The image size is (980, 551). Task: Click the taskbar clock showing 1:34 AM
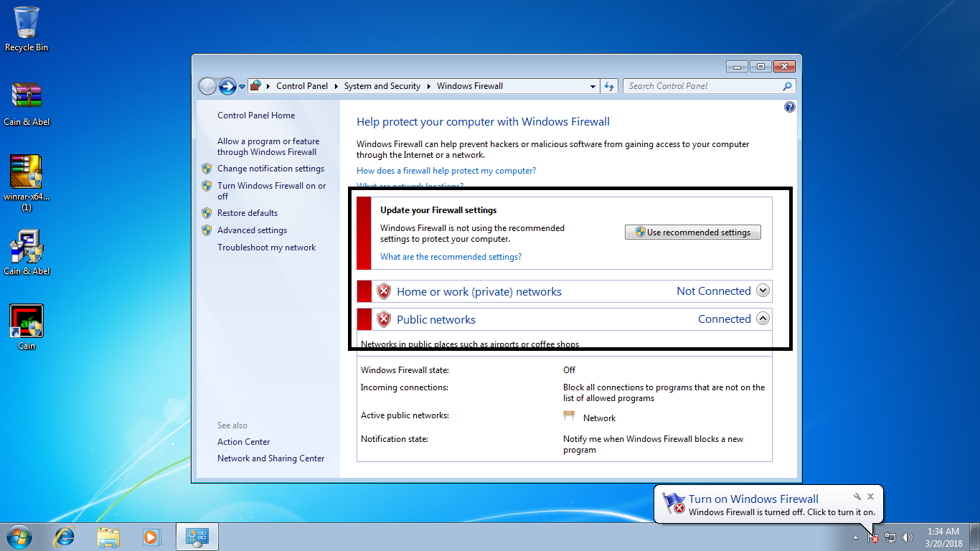[943, 537]
